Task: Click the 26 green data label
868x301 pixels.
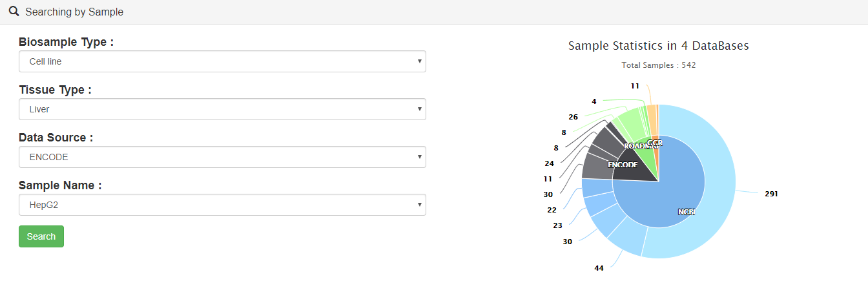Action: (573, 117)
